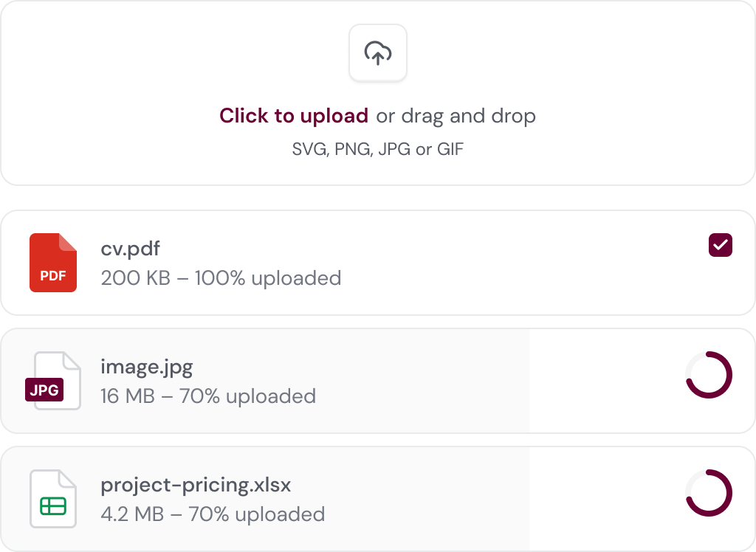Click the image.jpg progress spinner
The height and width of the screenshot is (552, 756).
(709, 375)
